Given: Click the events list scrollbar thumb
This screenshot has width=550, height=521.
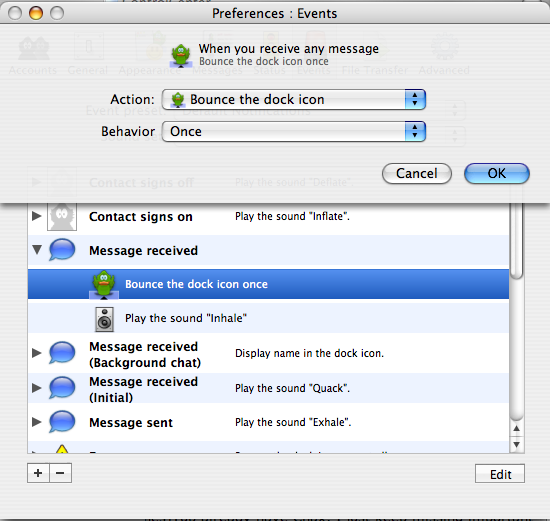Looking at the screenshot, I should 516,240.
